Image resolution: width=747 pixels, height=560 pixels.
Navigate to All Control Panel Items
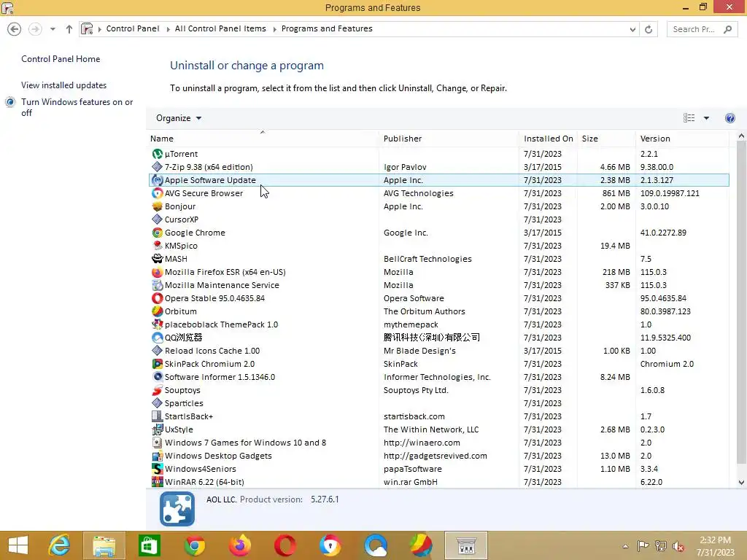tap(220, 28)
